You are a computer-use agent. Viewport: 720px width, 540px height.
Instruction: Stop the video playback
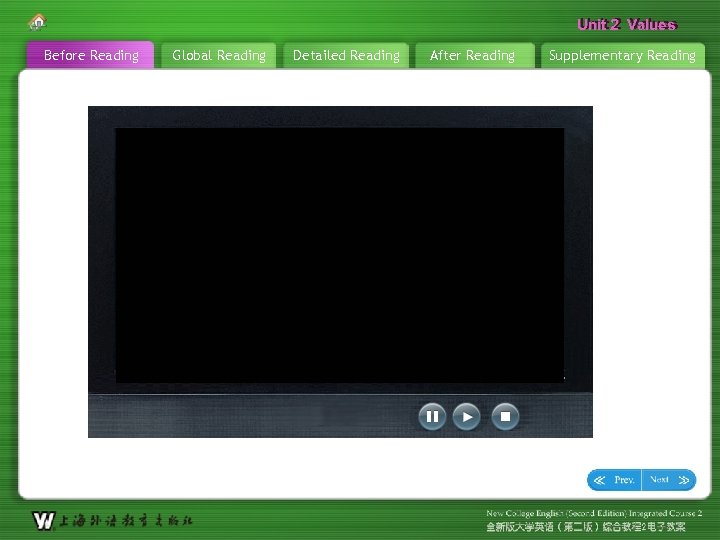tap(505, 416)
